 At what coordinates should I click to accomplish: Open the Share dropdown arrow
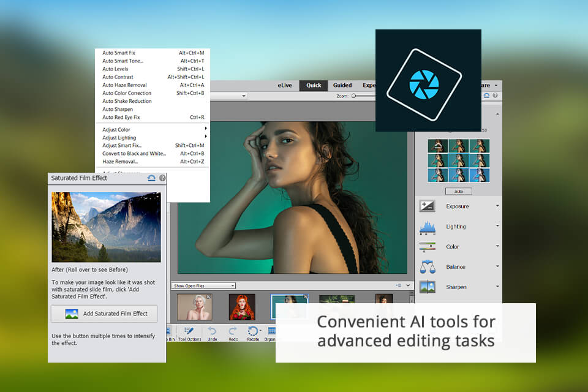tap(496, 86)
